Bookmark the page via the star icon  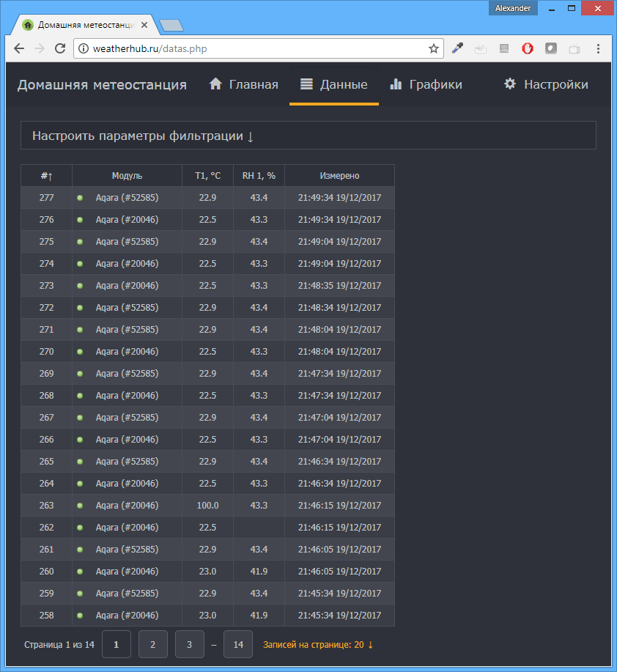coord(434,48)
